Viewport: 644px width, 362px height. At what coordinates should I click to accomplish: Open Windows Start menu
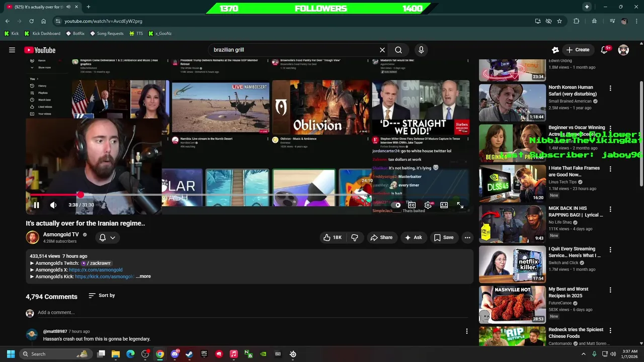(x=11, y=354)
